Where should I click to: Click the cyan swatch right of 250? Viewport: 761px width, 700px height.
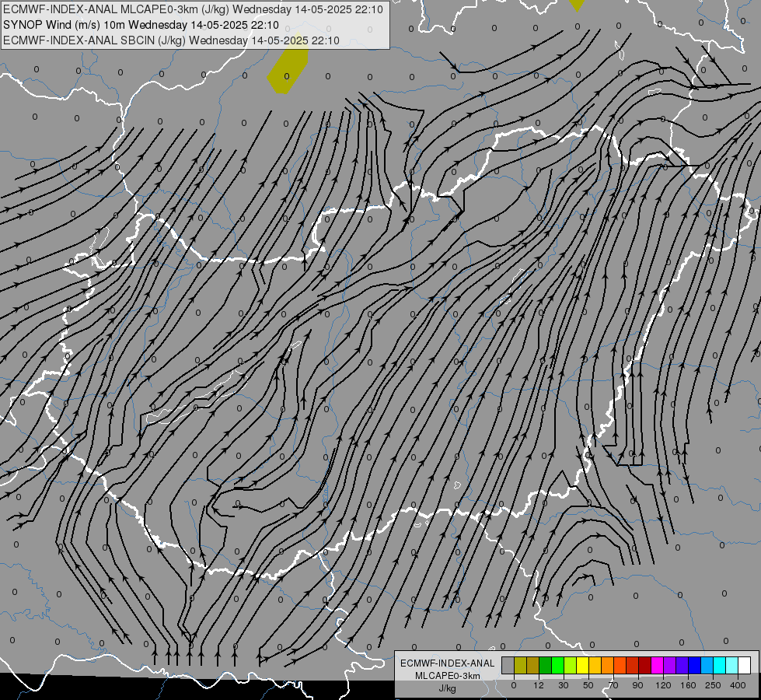(x=720, y=666)
